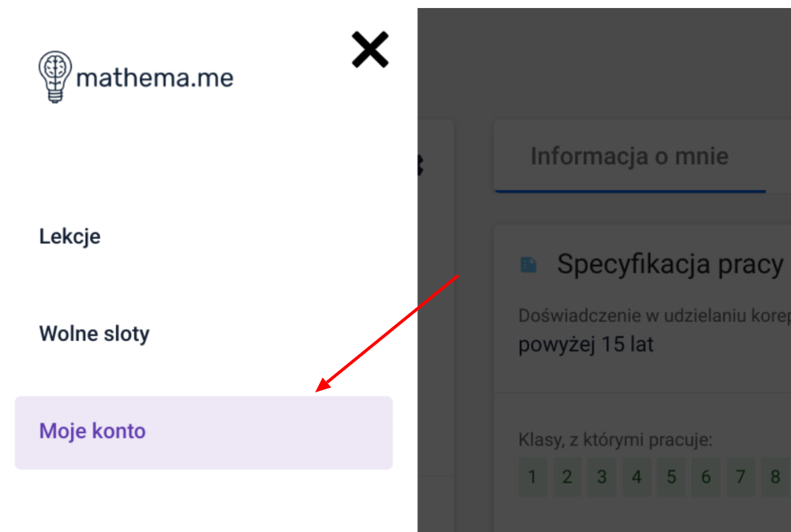Screen dimensions: 791x532
Task: Select class number 4 chip
Action: (637, 477)
